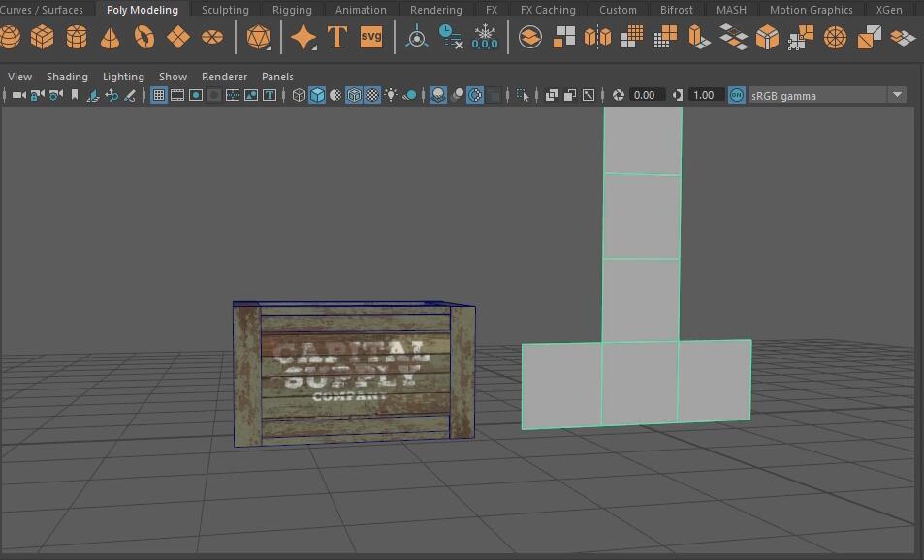
Task: Click the Smooth mesh shelf icon
Action: click(632, 37)
